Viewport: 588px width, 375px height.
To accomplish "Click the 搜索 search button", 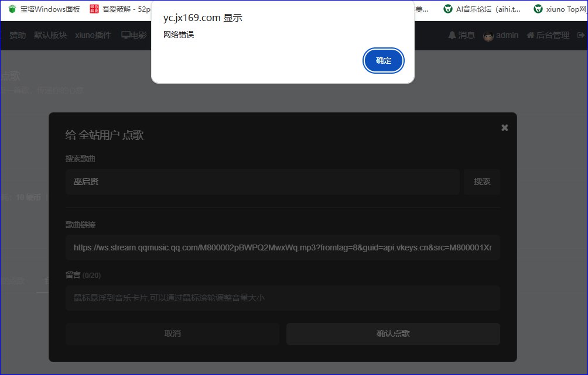I will [481, 181].
